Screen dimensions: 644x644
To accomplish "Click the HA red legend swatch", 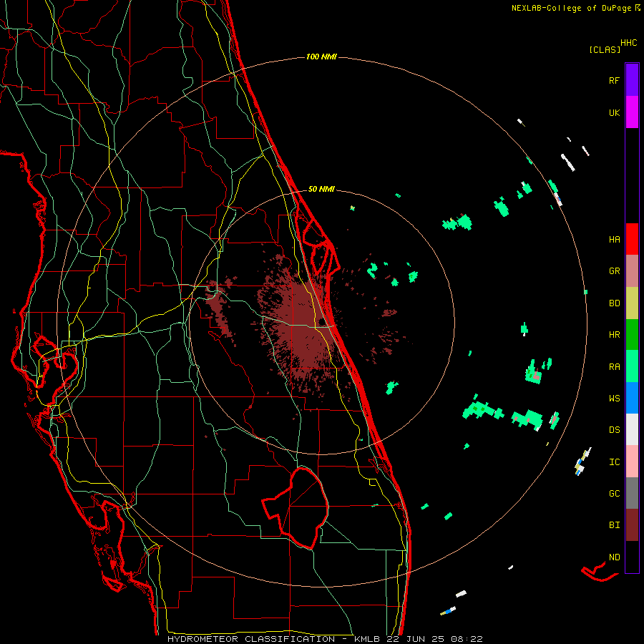I will pos(632,239).
